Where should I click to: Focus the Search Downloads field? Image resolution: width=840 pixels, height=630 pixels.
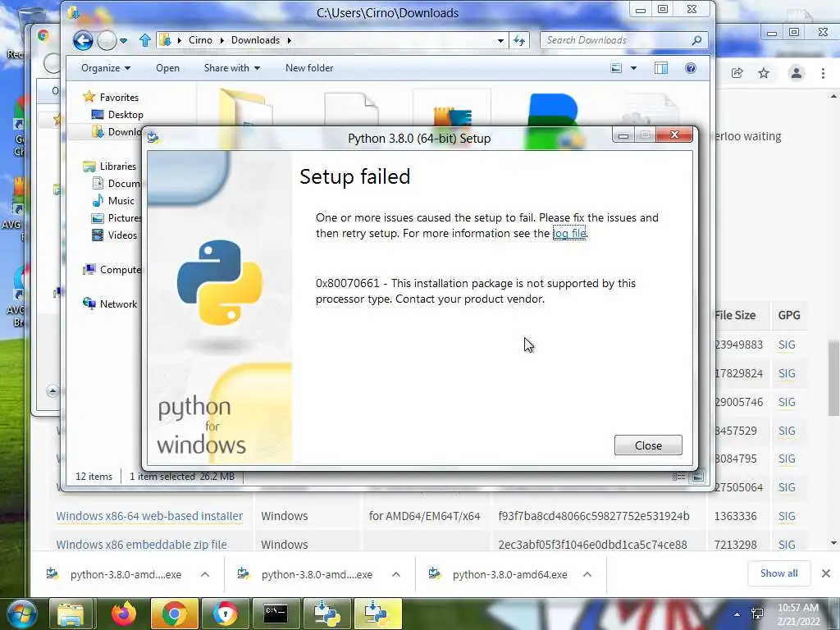616,40
